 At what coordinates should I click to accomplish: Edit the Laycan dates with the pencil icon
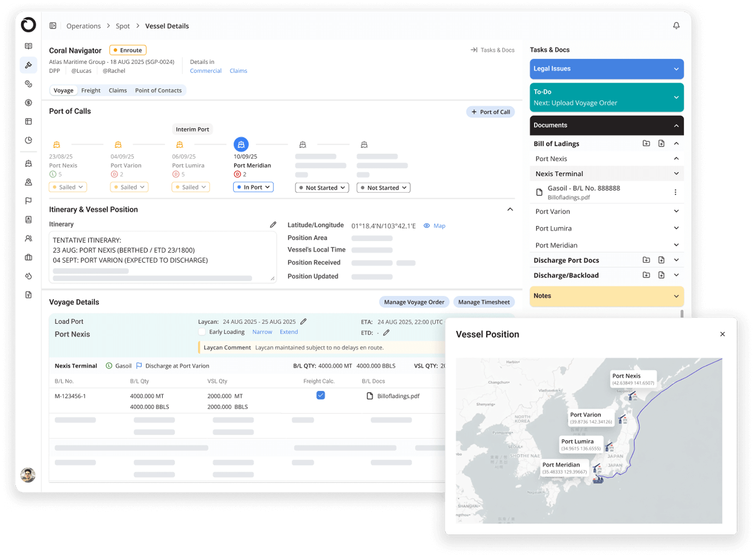pos(303,322)
